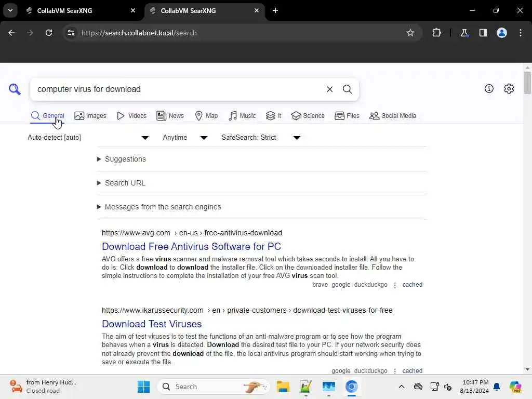The width and height of the screenshot is (532, 399).
Task: Switch to the Images category
Action: (x=90, y=116)
